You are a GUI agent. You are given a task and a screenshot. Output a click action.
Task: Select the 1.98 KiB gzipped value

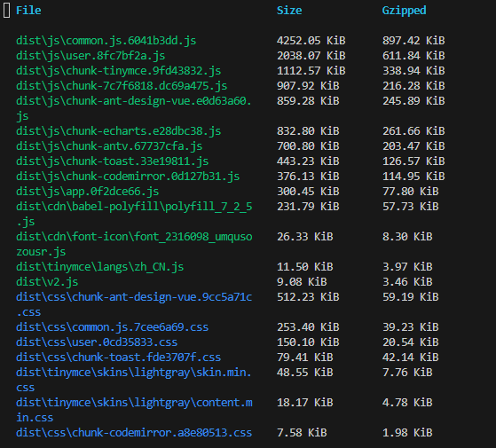407,433
